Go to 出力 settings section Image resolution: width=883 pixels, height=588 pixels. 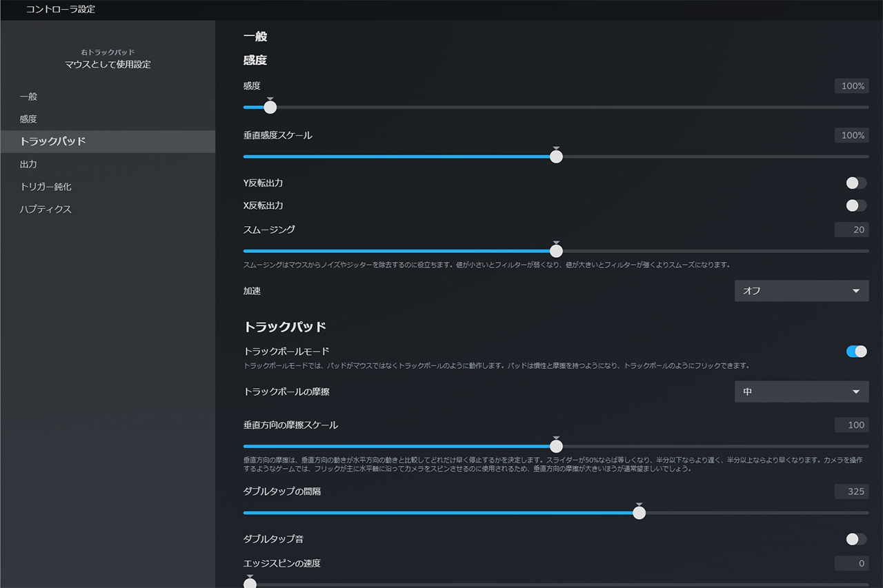point(29,164)
